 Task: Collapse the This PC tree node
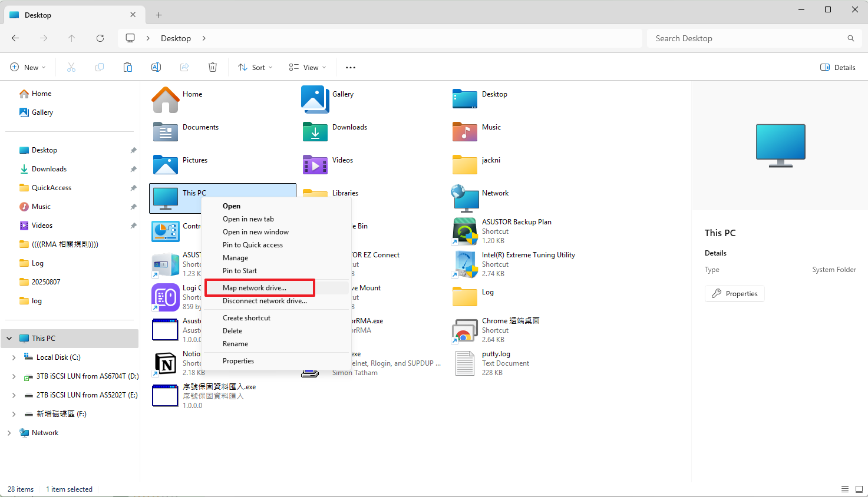tap(9, 339)
